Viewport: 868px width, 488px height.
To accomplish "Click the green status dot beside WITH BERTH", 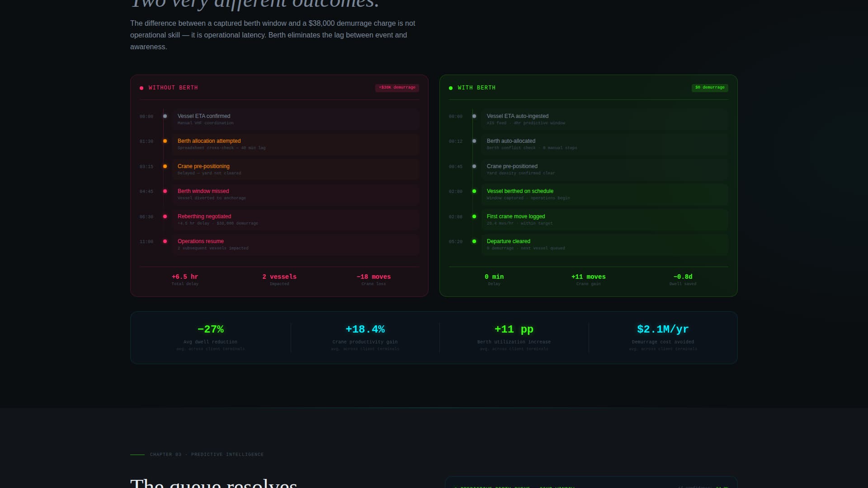I will (x=451, y=88).
